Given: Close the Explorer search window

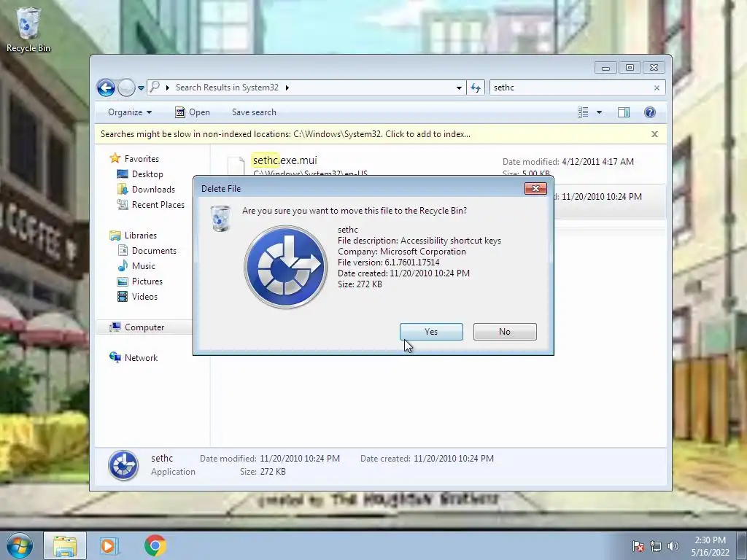Looking at the screenshot, I should (x=654, y=68).
